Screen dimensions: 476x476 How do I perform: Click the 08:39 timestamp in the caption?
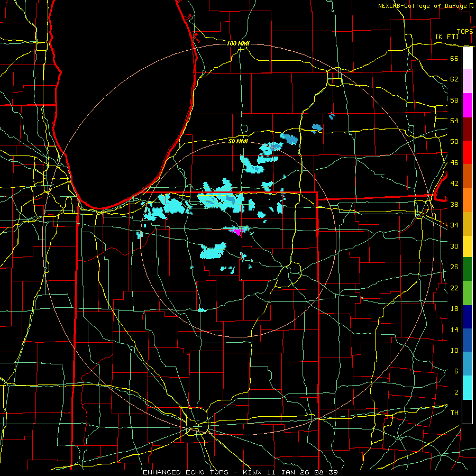click(x=326, y=472)
